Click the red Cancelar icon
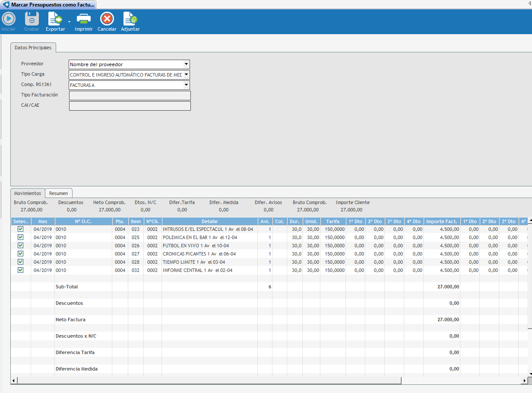 (x=107, y=19)
